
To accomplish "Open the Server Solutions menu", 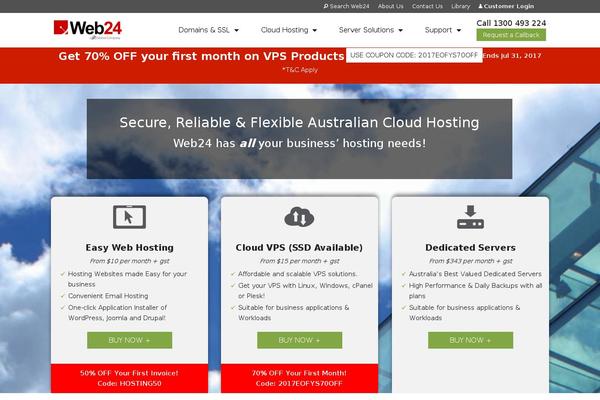I will pos(370,30).
